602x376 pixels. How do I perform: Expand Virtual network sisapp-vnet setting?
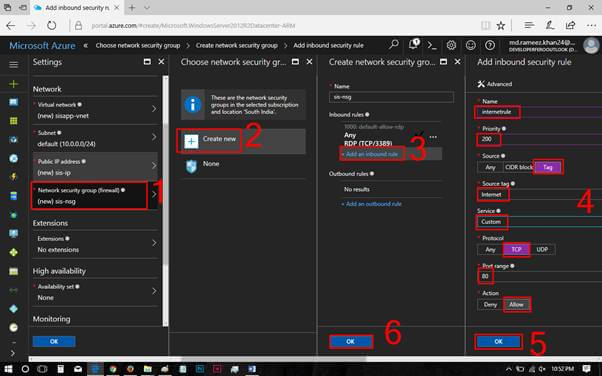pyautogui.click(x=95, y=110)
